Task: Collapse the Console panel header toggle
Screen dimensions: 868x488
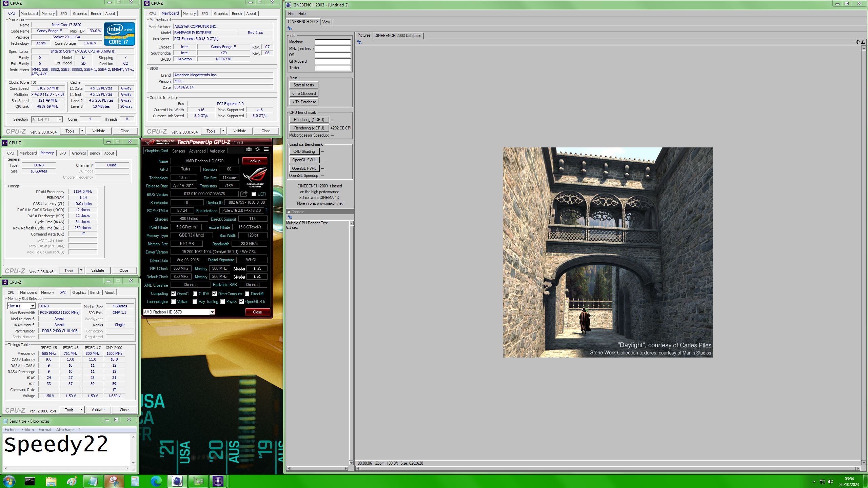Action: (x=289, y=212)
